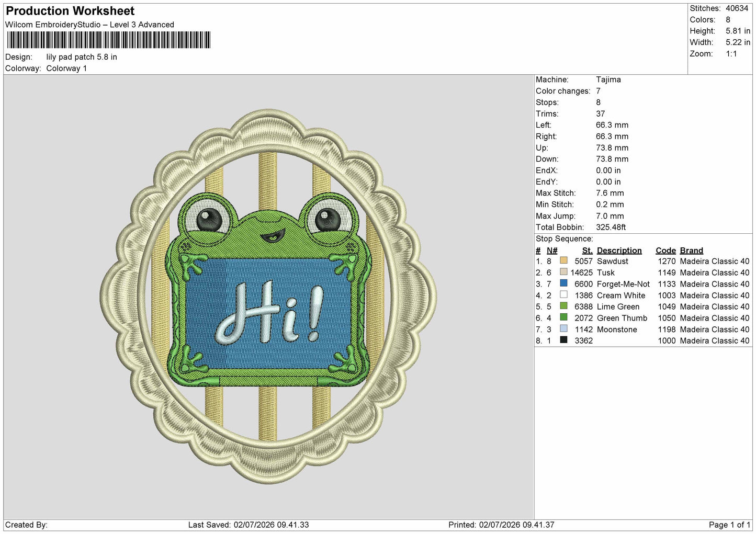This screenshot has width=756, height=534.
Task: Click the Machine value 'Tajima'
Action: 608,79
